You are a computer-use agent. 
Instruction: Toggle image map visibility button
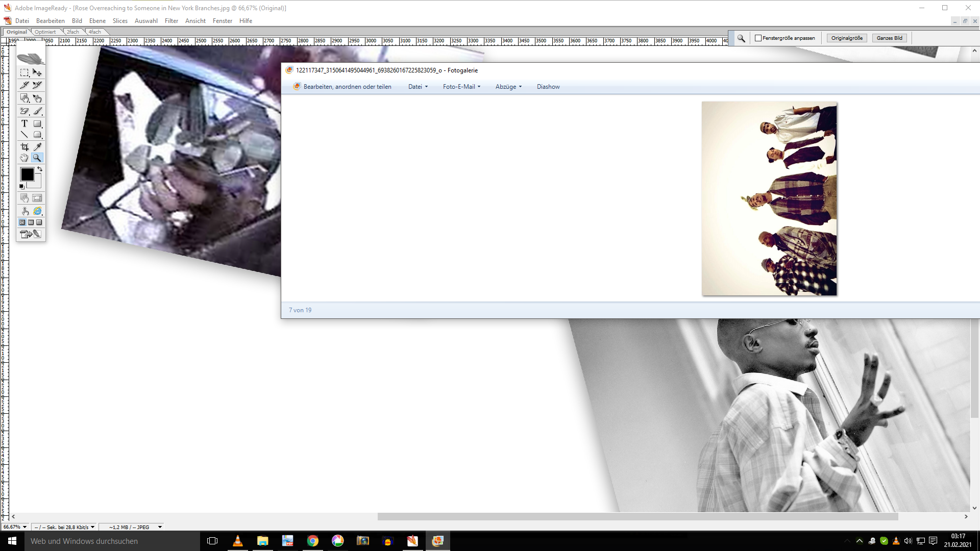pyautogui.click(x=24, y=198)
